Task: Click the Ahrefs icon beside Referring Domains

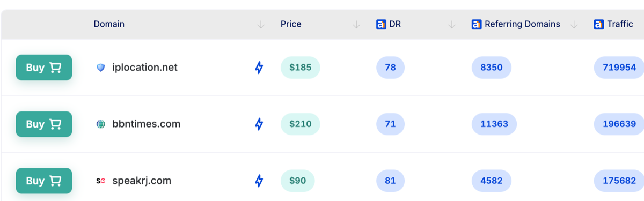Action: 477,24
